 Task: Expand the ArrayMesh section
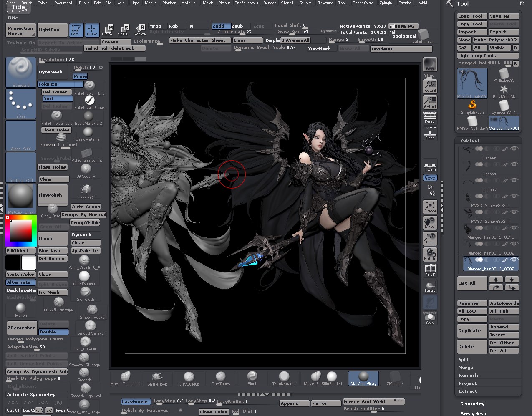pyautogui.click(x=473, y=413)
